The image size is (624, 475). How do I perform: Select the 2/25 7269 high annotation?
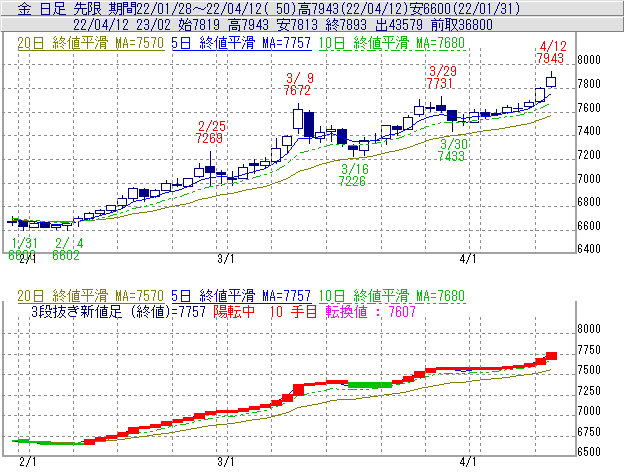coord(211,132)
